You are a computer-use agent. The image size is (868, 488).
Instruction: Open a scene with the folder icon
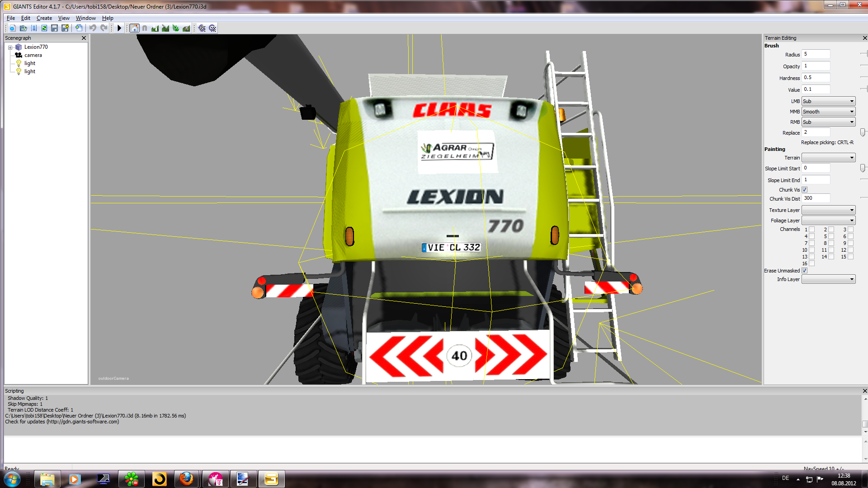pyautogui.click(x=23, y=28)
